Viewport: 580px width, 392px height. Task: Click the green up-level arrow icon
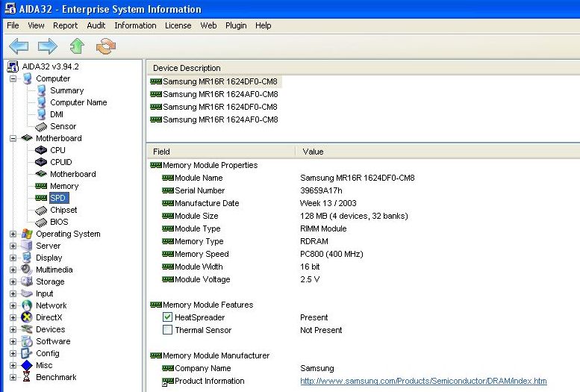coord(77,46)
